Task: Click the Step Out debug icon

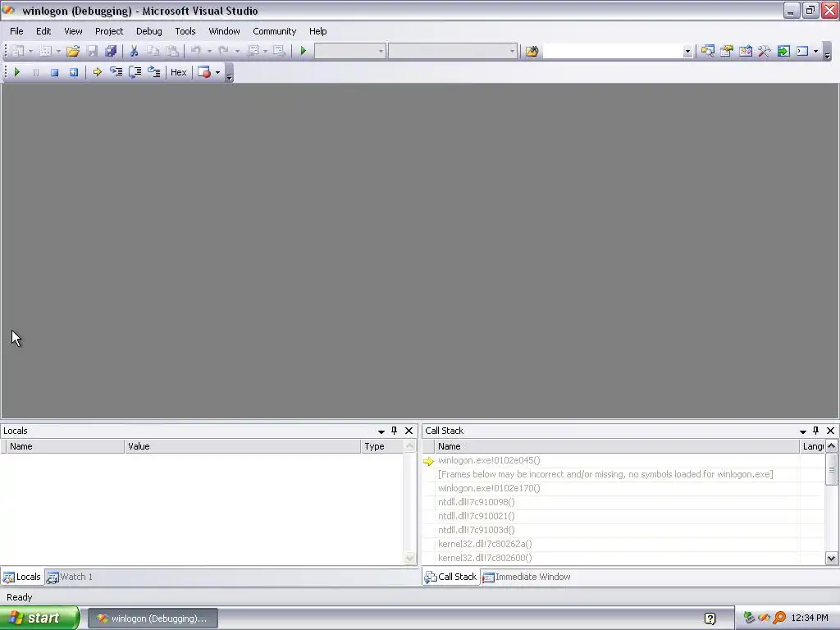Action: pos(154,72)
